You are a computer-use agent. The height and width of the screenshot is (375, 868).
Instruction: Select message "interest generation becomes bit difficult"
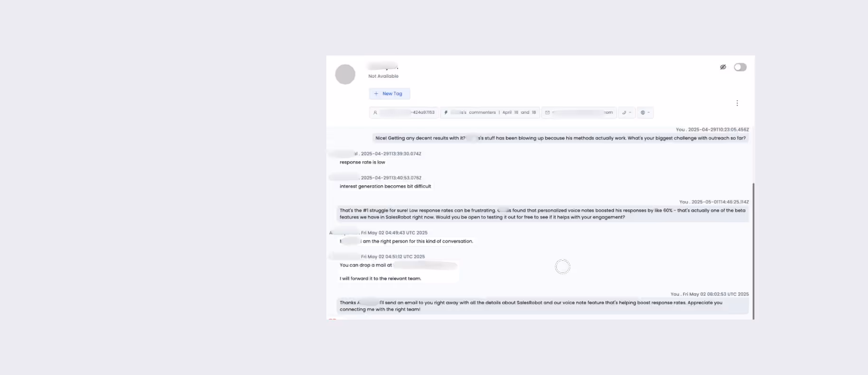click(x=385, y=186)
